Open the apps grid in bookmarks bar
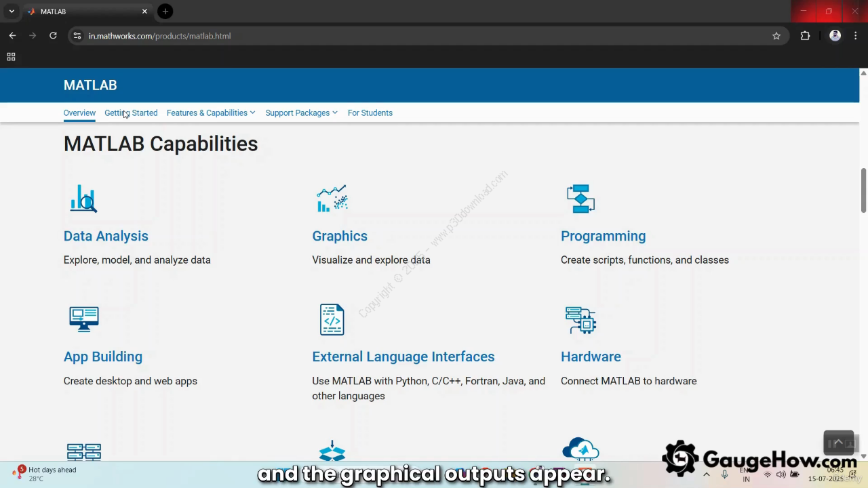The height and width of the screenshot is (488, 868). (x=11, y=57)
